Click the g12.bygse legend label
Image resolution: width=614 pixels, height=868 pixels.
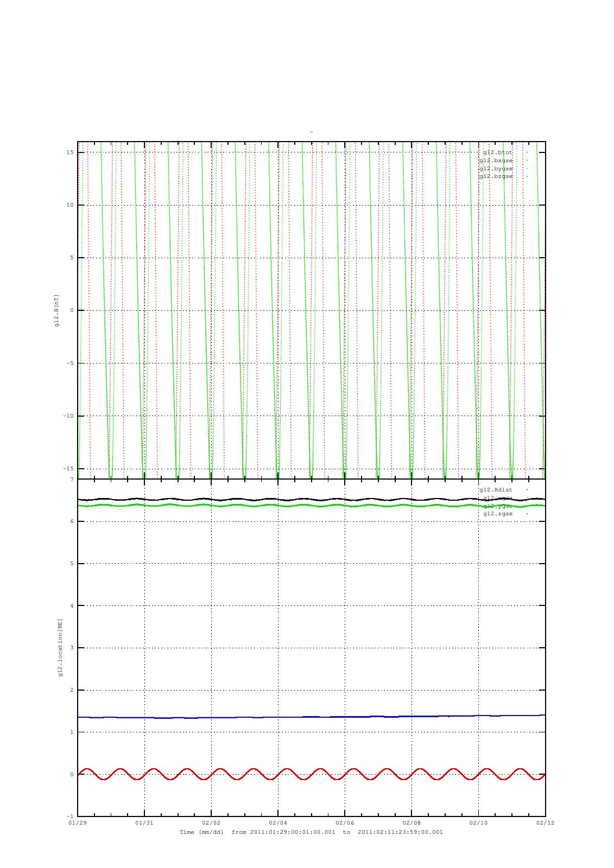(496, 169)
